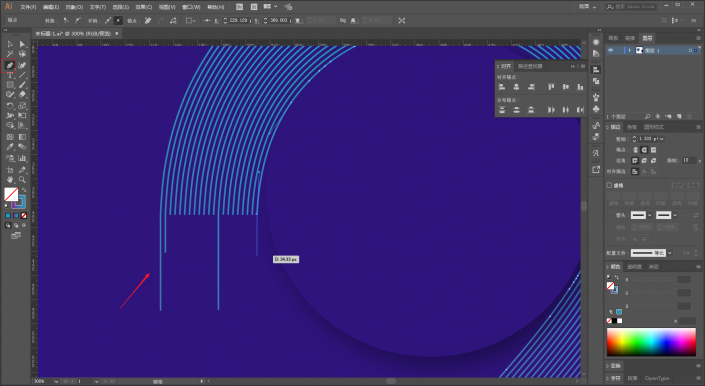This screenshot has width=705, height=386.
Task: Select round cap option in stroke panel
Action: click(644, 150)
